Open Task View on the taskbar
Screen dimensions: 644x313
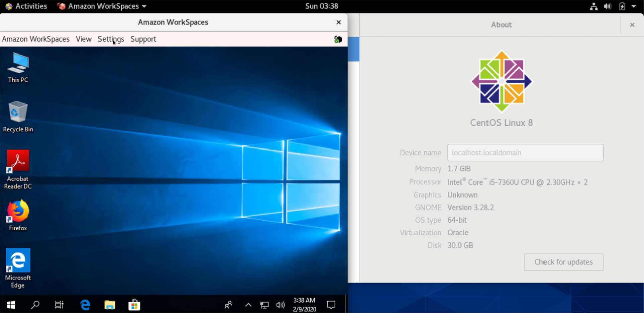click(x=59, y=305)
